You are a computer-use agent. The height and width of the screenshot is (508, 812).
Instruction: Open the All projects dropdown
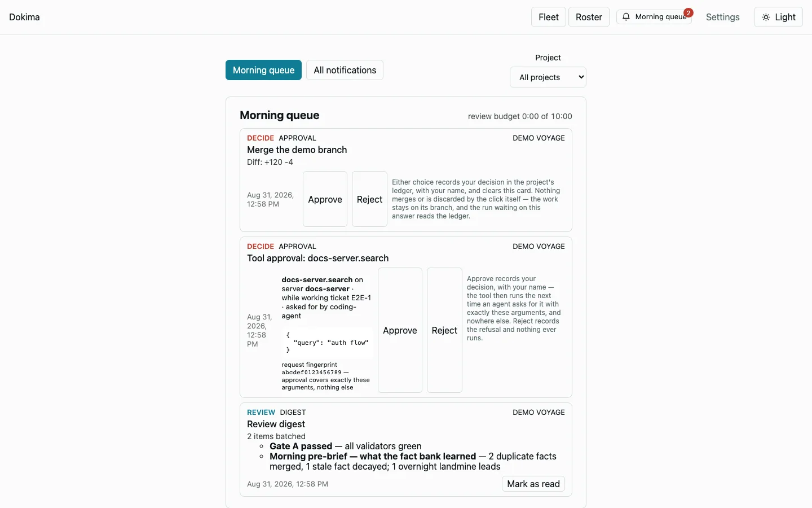coord(548,77)
